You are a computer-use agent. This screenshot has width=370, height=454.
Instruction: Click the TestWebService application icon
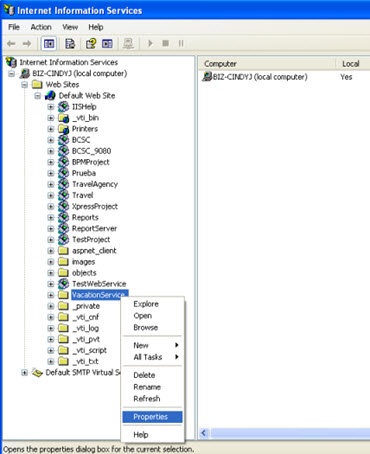[x=63, y=284]
